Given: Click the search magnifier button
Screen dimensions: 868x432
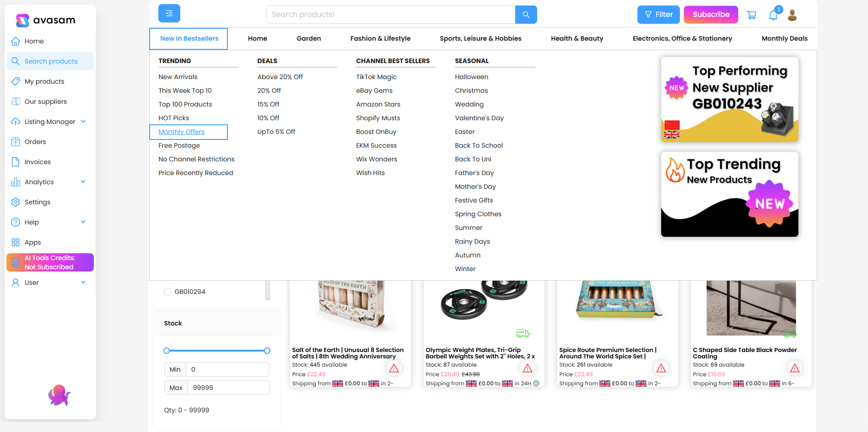Looking at the screenshot, I should pyautogui.click(x=526, y=15).
